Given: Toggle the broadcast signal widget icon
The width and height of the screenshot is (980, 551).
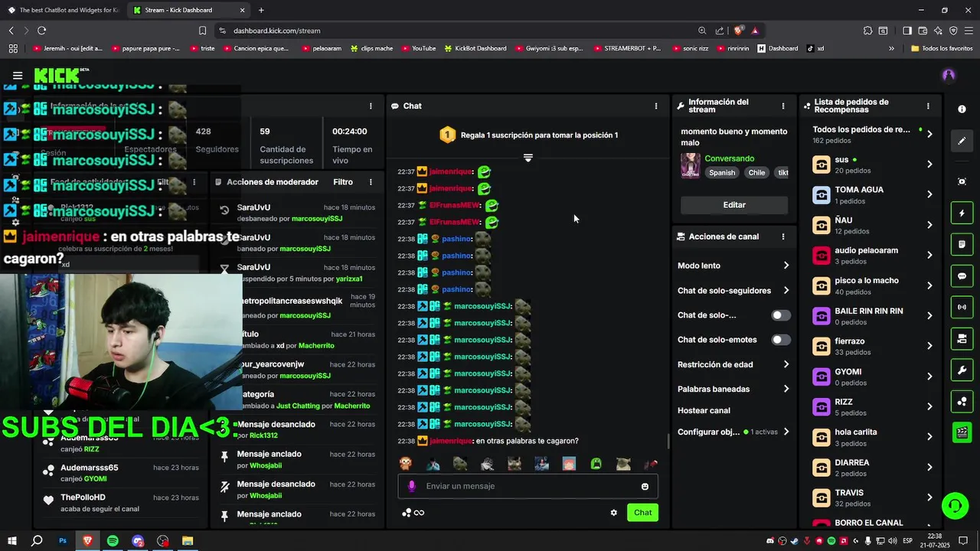Looking at the screenshot, I should tap(962, 307).
